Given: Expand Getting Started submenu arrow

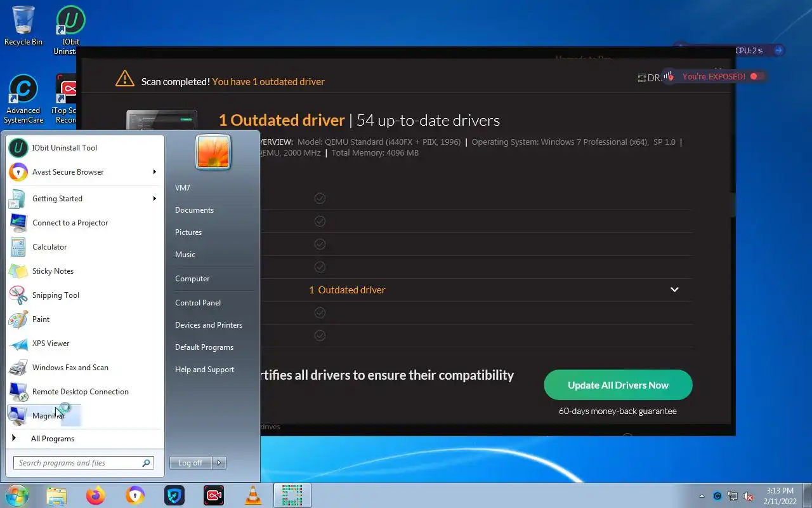Looking at the screenshot, I should coord(155,199).
